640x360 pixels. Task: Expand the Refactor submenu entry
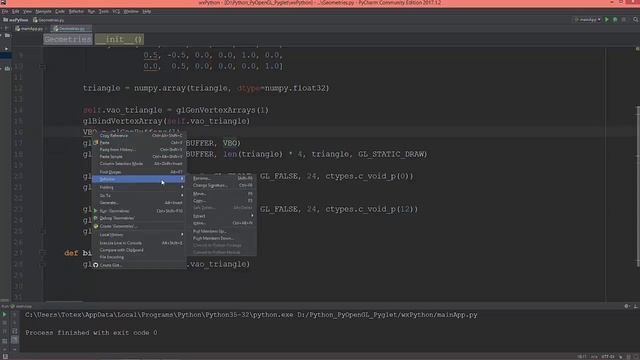tap(139, 179)
